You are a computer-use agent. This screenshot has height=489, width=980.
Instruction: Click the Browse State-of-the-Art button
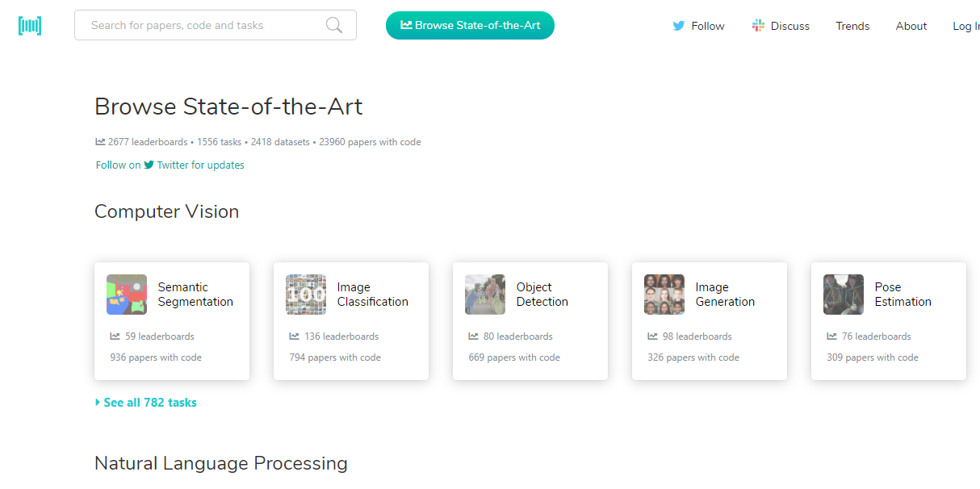(x=470, y=25)
